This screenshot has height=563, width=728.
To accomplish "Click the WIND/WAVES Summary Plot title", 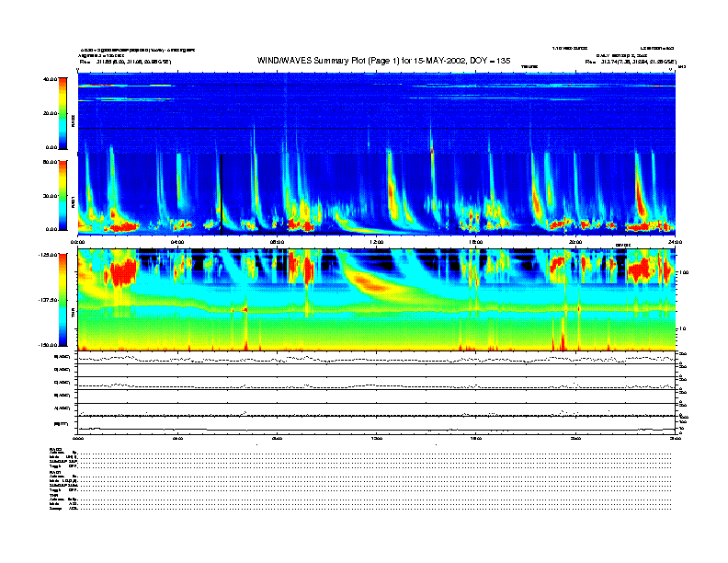I will pyautogui.click(x=383, y=61).
